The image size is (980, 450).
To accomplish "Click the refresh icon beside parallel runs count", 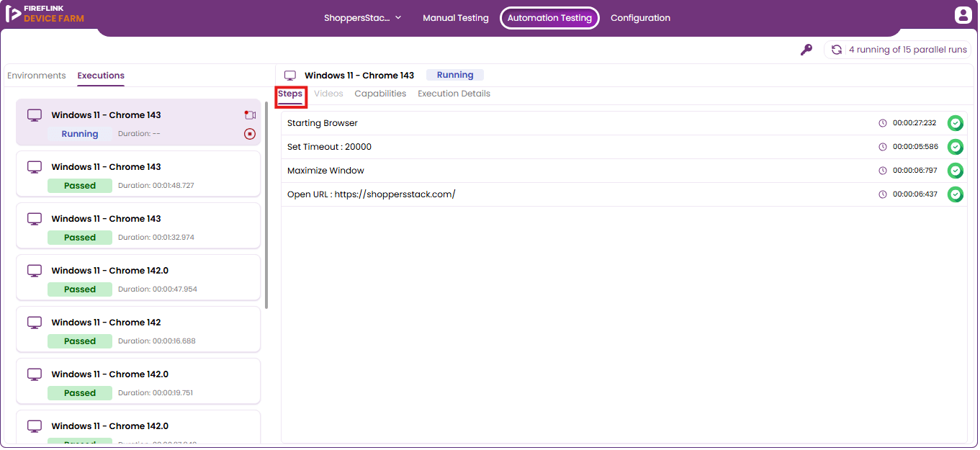I will (x=837, y=50).
